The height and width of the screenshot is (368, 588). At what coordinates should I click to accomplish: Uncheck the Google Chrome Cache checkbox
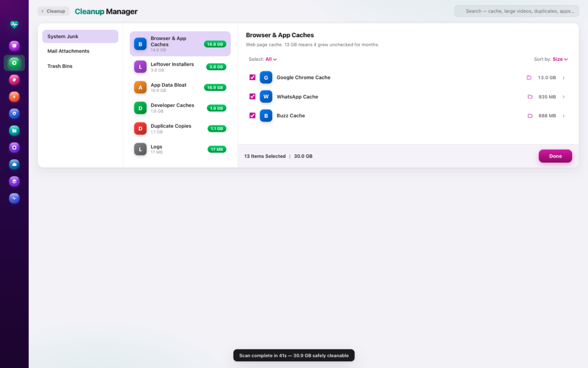(x=252, y=77)
